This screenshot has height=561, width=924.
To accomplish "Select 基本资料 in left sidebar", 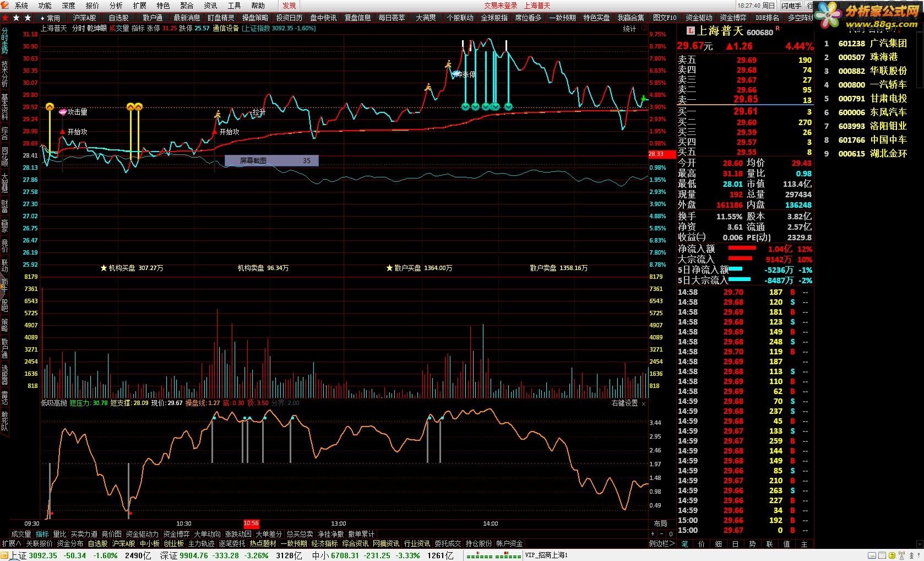I will pos(4,106).
